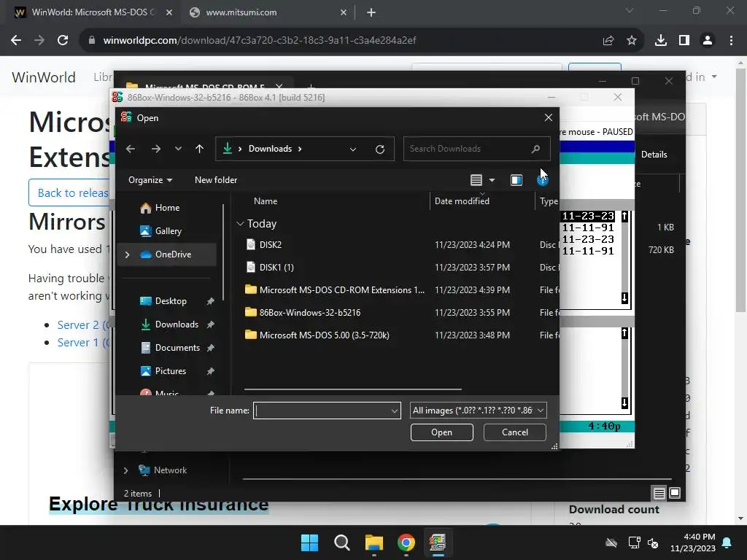Click the WinWorld site logo link

pyautogui.click(x=43, y=77)
